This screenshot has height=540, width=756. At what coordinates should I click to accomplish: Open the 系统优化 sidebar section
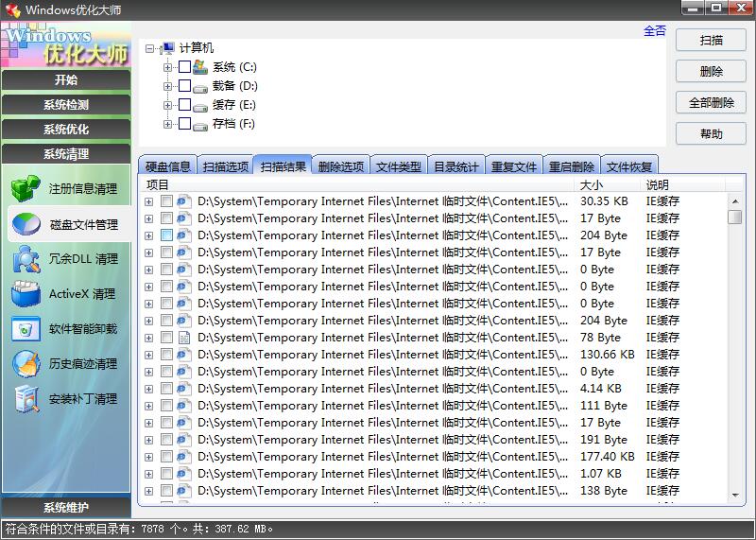point(66,130)
